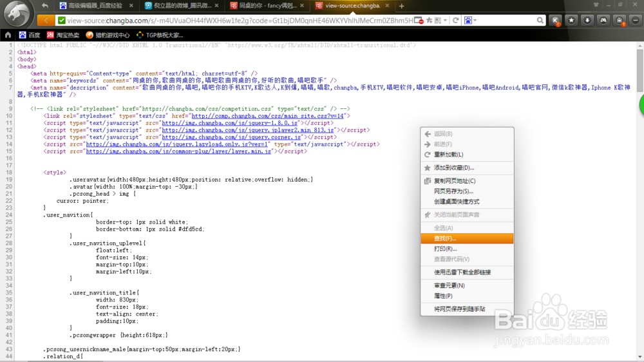
Task: Select 复制网页地址(C) in context menu
Action: [467, 181]
